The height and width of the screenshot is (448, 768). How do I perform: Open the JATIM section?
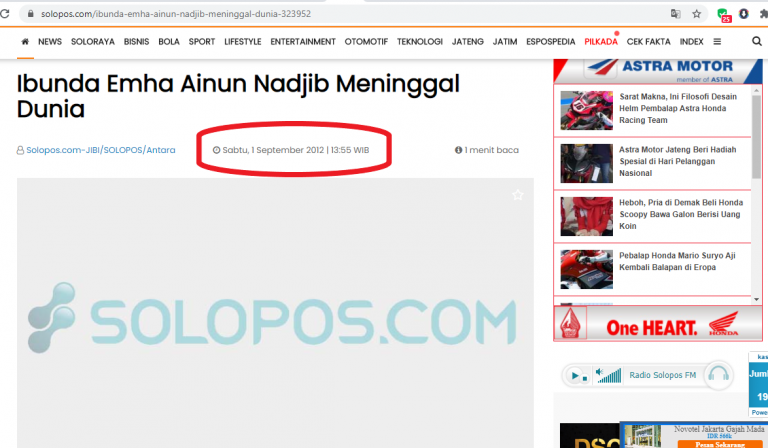(x=505, y=42)
